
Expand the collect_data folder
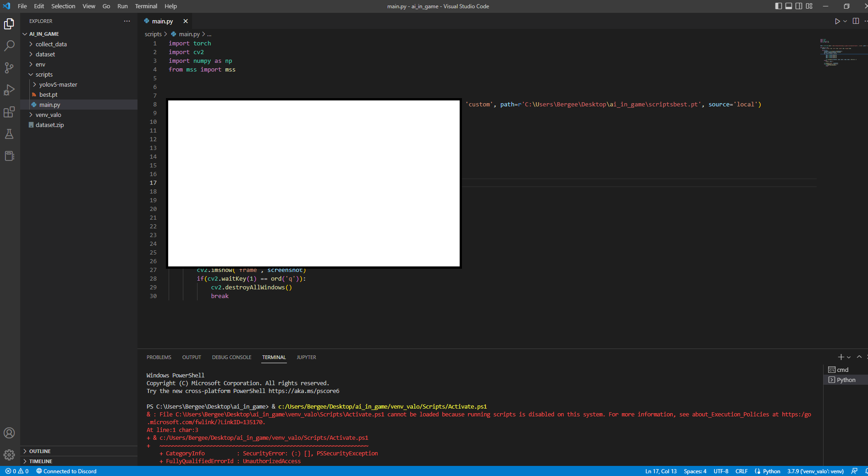coord(51,44)
